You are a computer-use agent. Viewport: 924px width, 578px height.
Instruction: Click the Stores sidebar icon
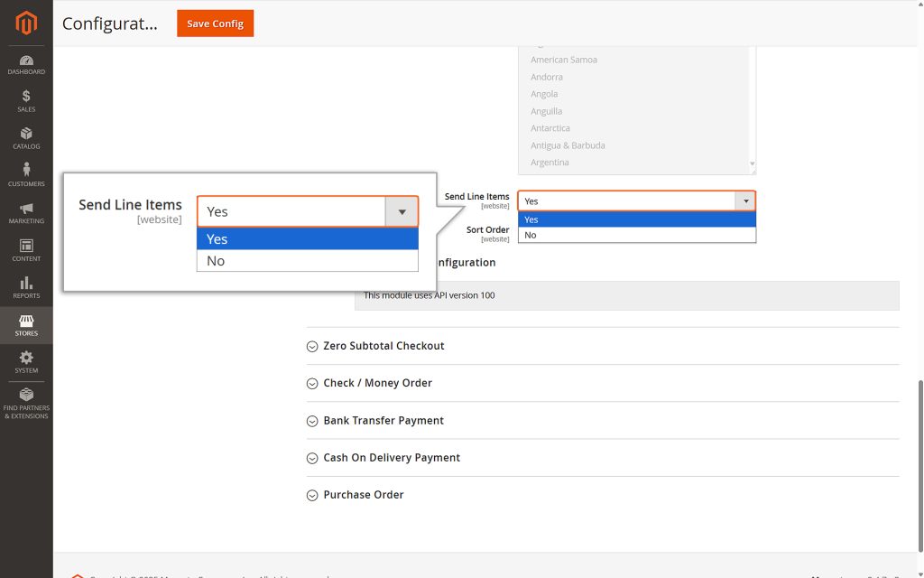pos(26,325)
